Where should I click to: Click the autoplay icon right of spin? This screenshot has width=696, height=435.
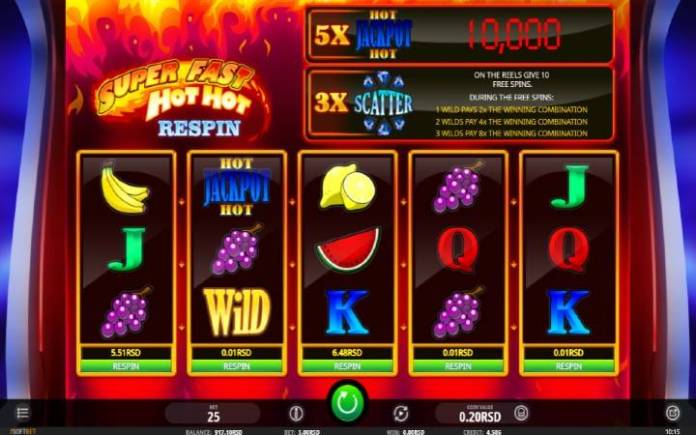tap(400, 413)
